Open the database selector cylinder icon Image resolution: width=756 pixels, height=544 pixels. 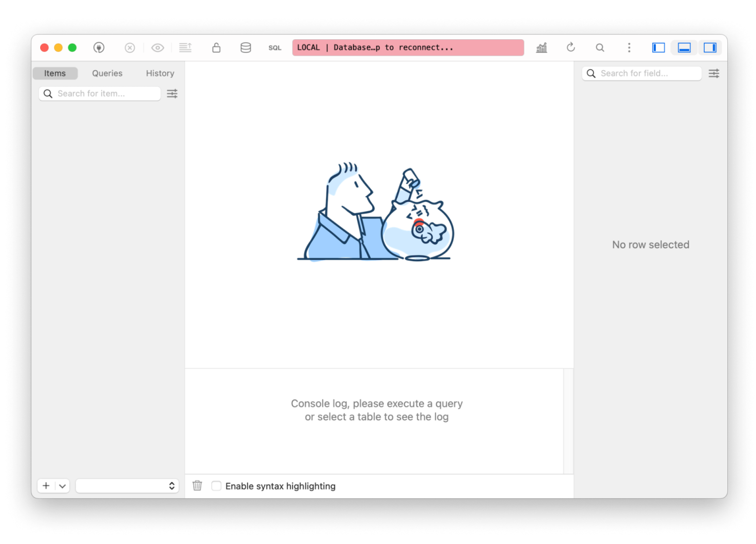tap(246, 48)
